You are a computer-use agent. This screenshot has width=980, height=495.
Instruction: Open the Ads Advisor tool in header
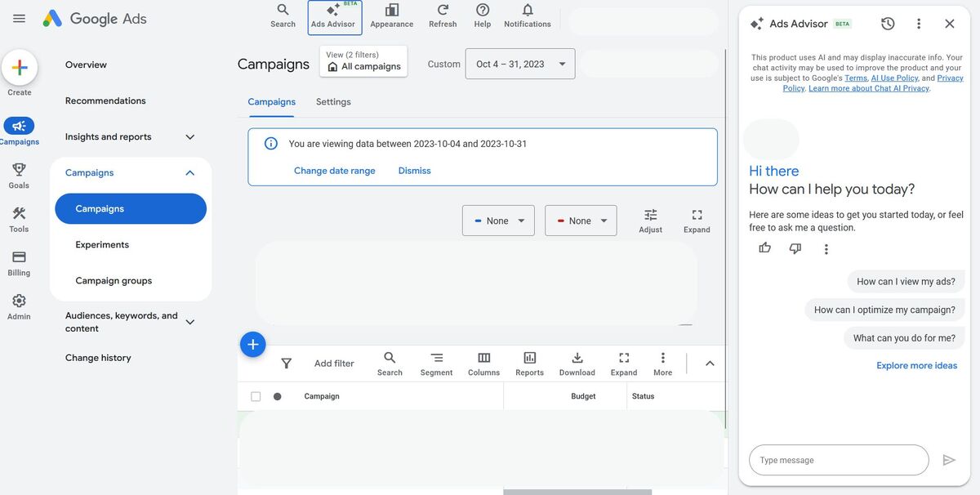point(334,16)
